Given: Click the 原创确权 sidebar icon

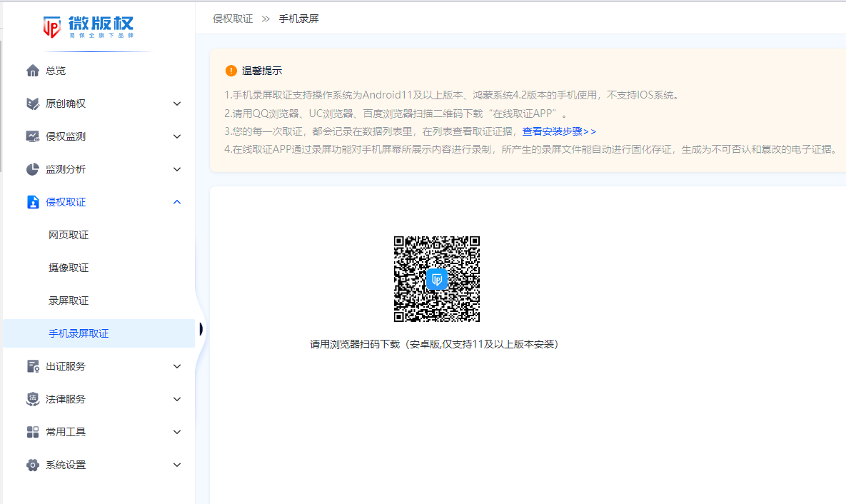Looking at the screenshot, I should click(x=32, y=104).
